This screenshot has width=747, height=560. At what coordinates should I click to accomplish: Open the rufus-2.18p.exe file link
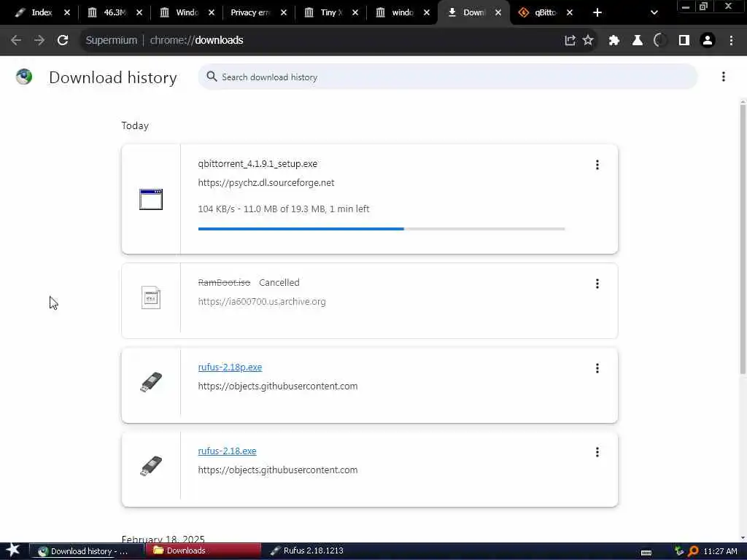click(x=230, y=367)
